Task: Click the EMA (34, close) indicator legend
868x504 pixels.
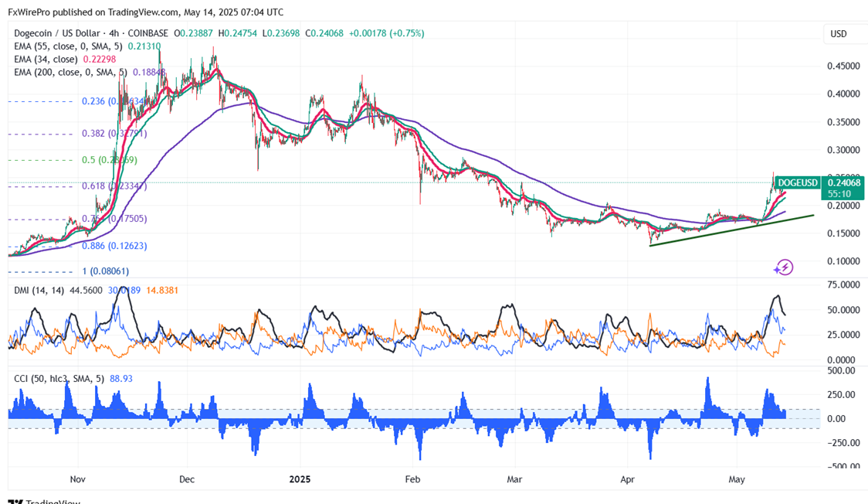Action: click(x=46, y=60)
